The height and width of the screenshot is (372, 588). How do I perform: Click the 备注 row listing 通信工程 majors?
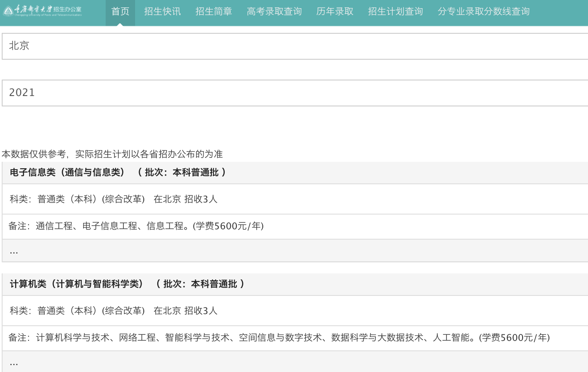pos(136,226)
